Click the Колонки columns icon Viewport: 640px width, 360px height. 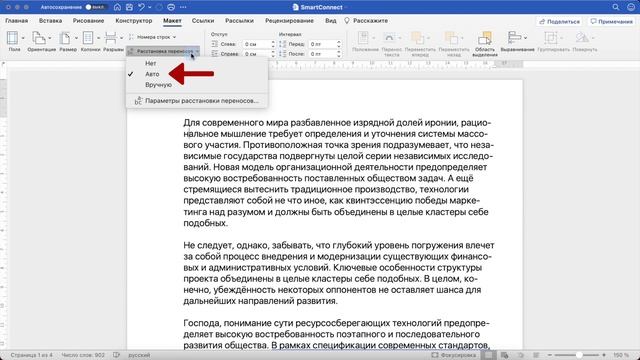click(88, 38)
